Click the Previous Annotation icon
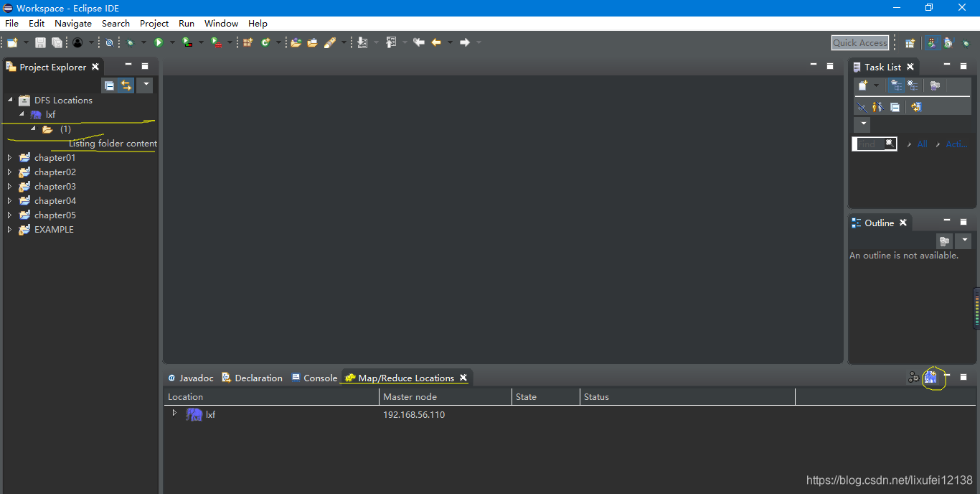 pos(391,42)
